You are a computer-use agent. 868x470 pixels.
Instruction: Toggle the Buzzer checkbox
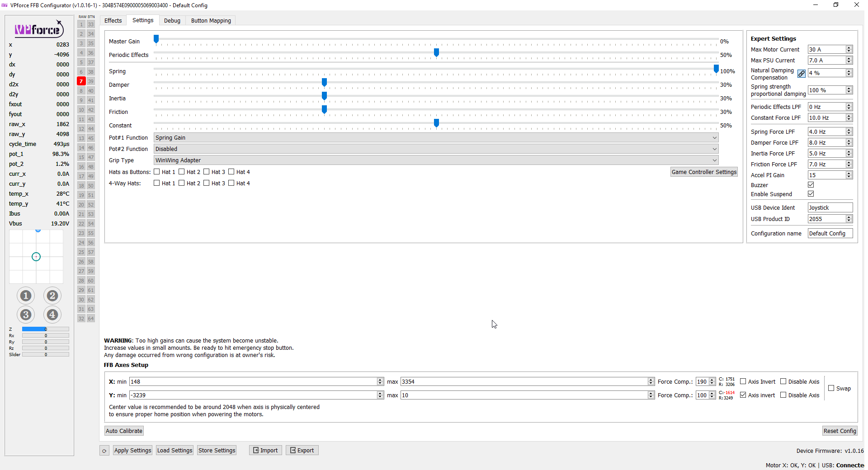click(811, 185)
